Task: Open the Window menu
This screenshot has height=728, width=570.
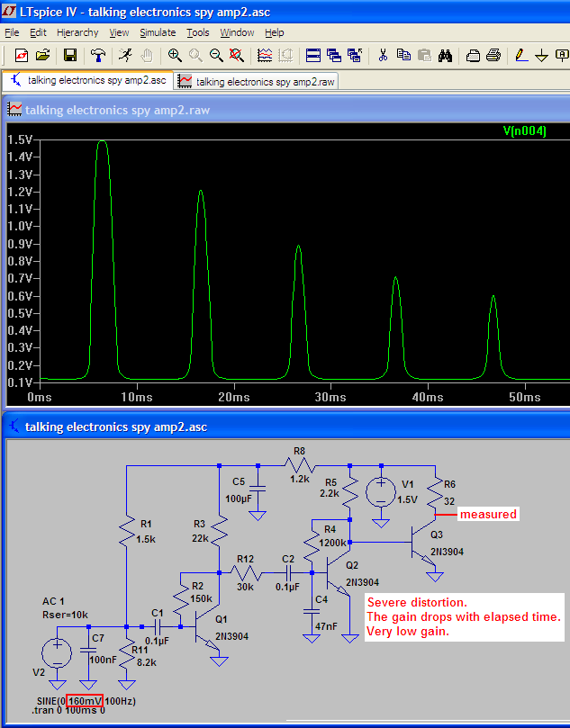Action: pyautogui.click(x=237, y=32)
